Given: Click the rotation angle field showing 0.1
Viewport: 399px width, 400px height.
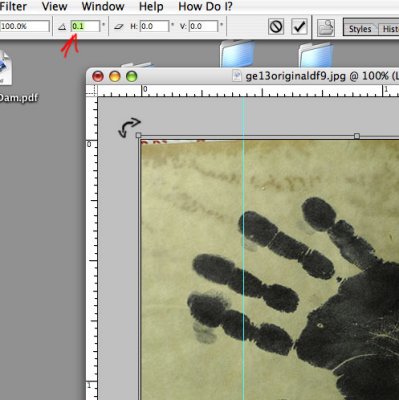Looking at the screenshot, I should 85,26.
